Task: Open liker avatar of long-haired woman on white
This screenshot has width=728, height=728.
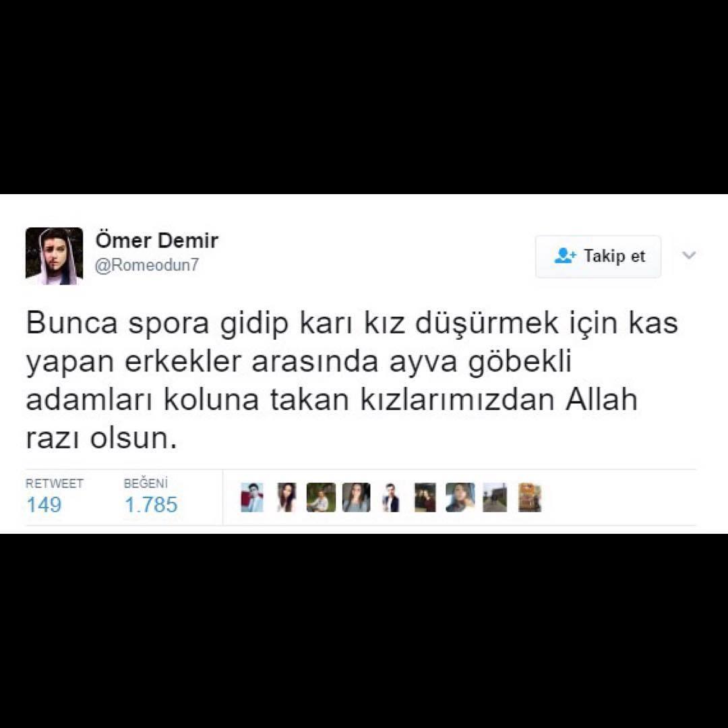Action: tap(286, 497)
